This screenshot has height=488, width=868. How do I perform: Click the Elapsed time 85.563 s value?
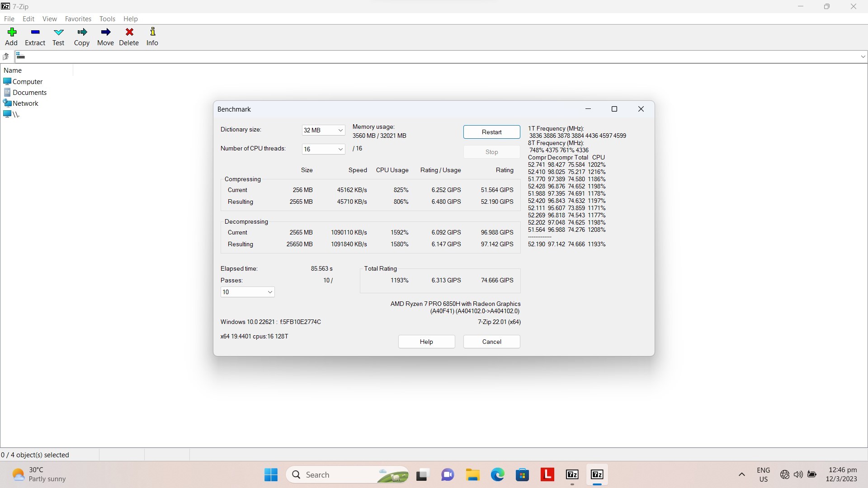coord(321,269)
